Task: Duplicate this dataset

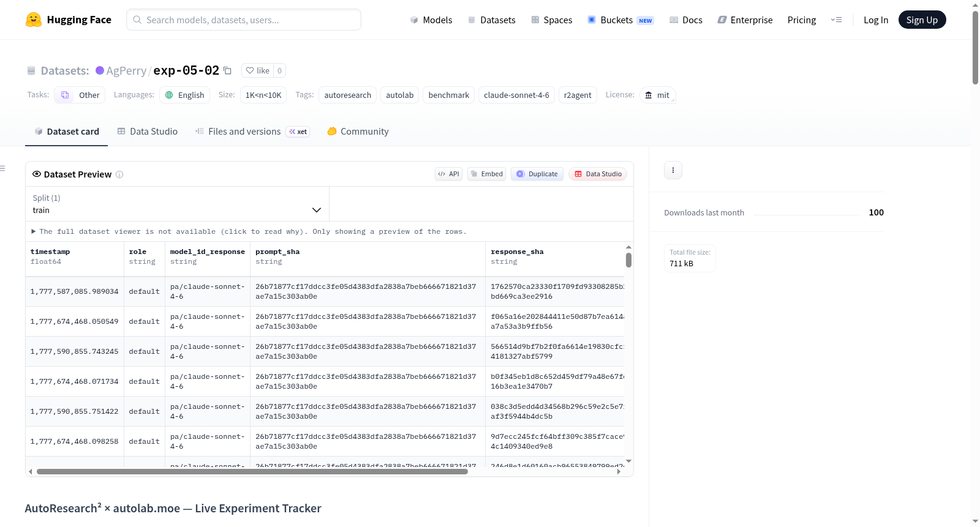Action: click(x=537, y=174)
